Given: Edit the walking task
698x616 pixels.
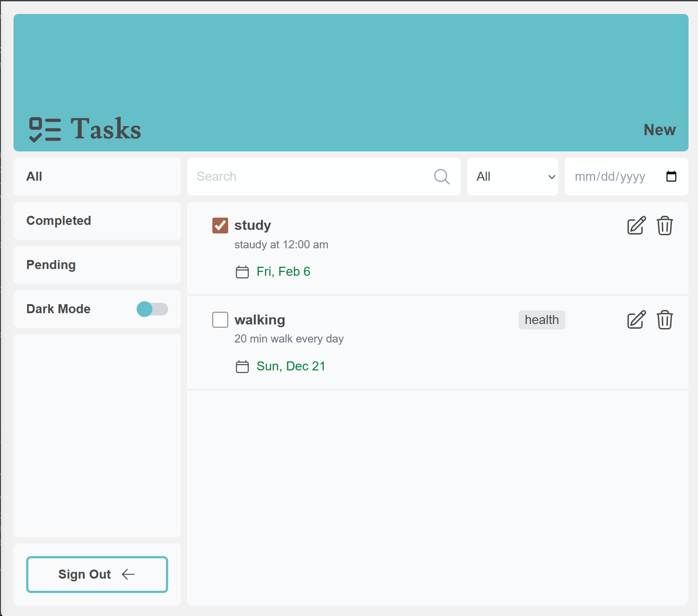Looking at the screenshot, I should (636, 320).
